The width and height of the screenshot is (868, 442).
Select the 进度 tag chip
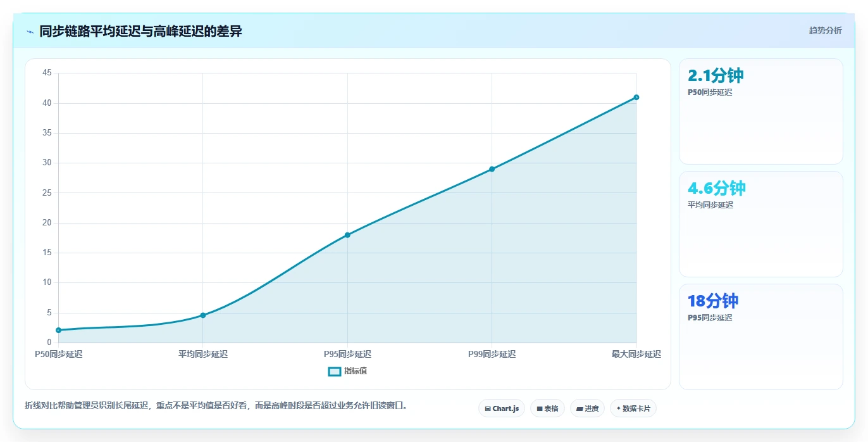click(587, 408)
